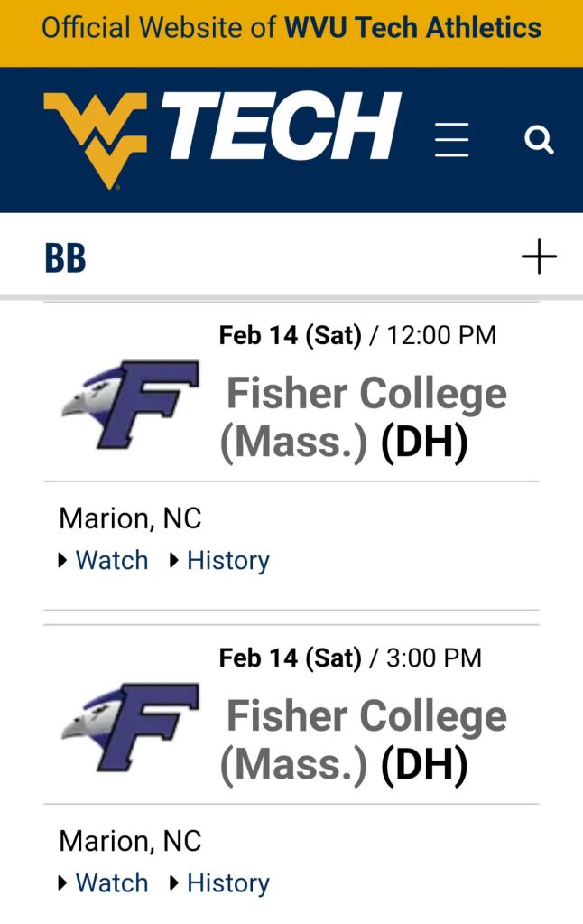Open the hamburger navigation menu
Screen dimensions: 583x924
[451, 140]
